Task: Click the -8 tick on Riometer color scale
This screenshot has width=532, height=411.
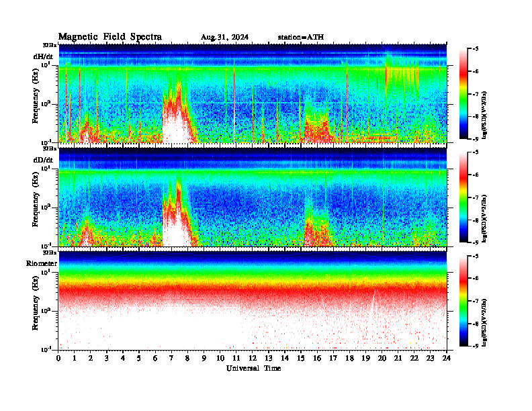Action: (x=476, y=324)
